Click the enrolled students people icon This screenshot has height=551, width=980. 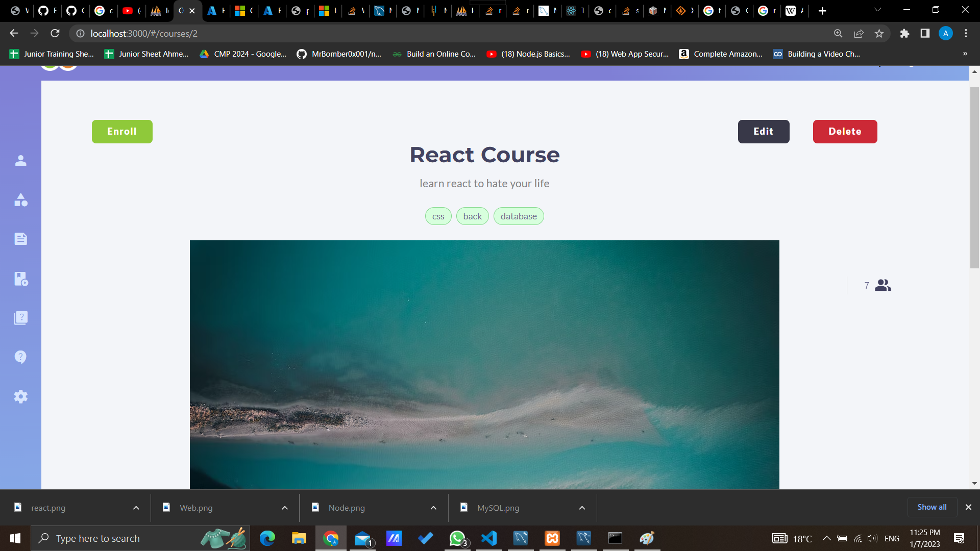tap(883, 285)
